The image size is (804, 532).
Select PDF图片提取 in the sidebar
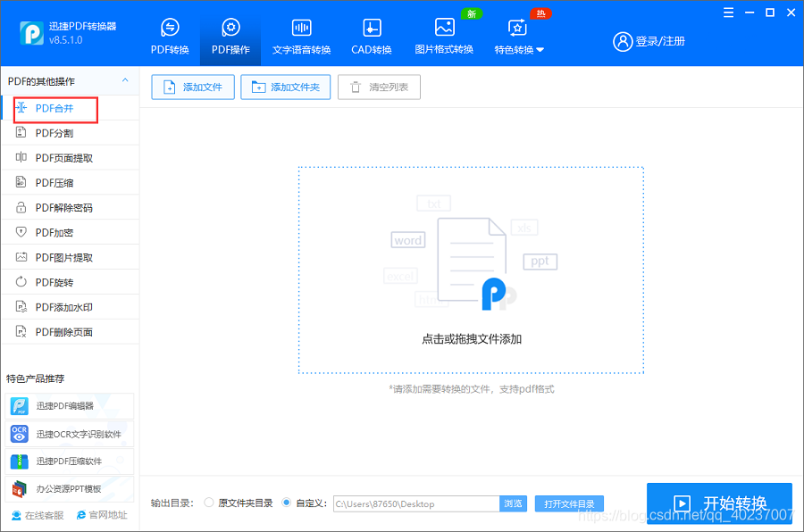[71, 257]
